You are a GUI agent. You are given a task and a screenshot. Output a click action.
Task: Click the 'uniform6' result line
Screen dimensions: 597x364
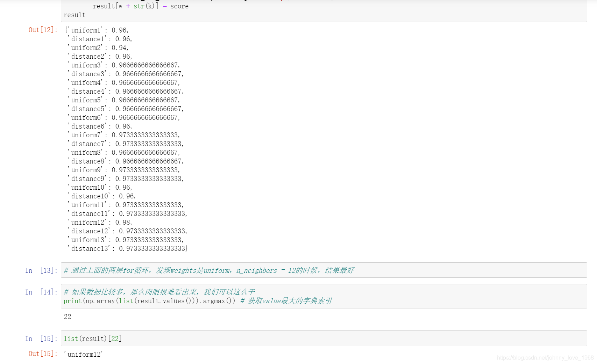click(x=123, y=117)
